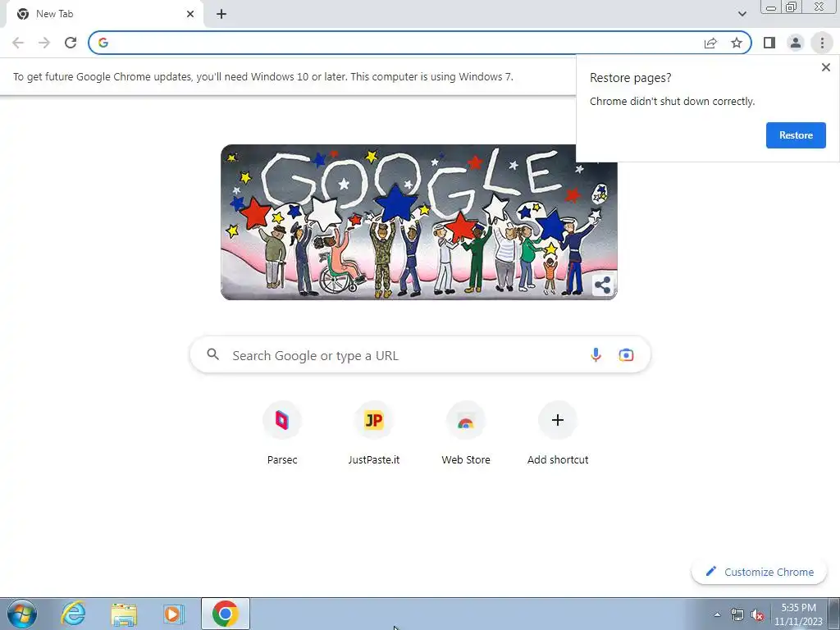The image size is (840, 630).
Task: Share this page using the share icon
Action: pos(710,43)
